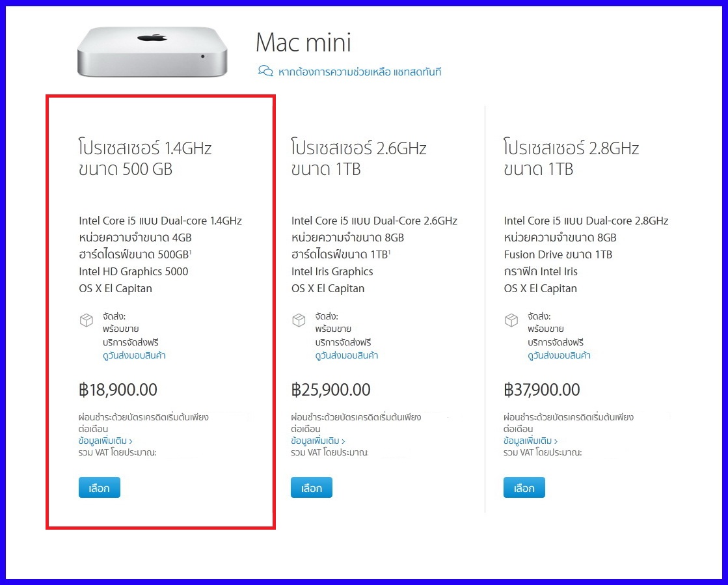
Task: Check delivery dates link for 2.8GHz model
Action: (559, 355)
